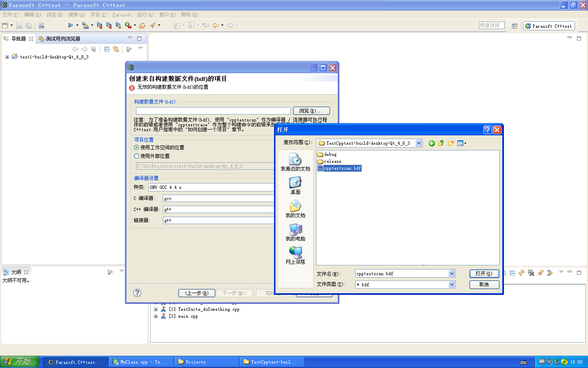Click Collapse All icon in navigator panel
Image resolution: width=588 pixels, height=368 pixels.
pos(107,49)
